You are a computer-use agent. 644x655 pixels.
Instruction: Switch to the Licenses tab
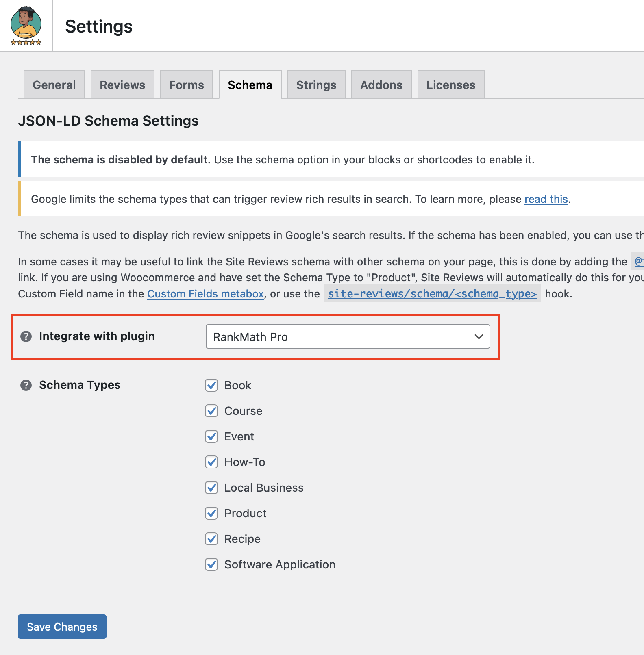(x=451, y=85)
